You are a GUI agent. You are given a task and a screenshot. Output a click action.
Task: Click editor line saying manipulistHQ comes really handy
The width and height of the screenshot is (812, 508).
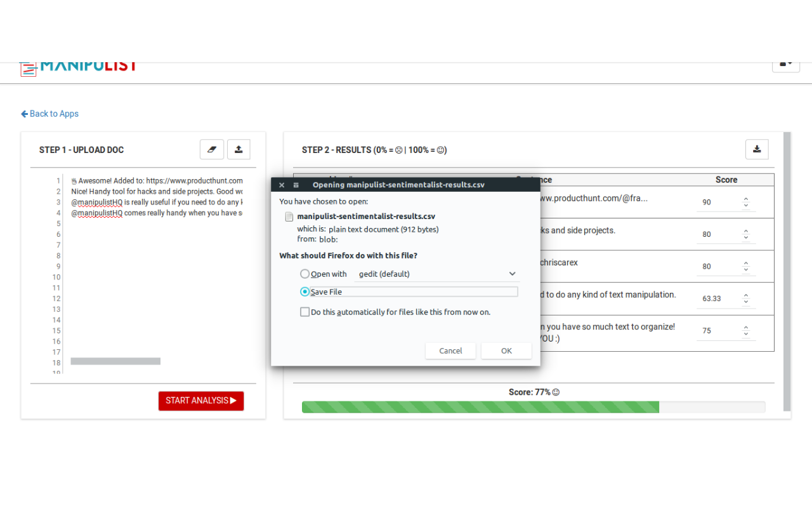point(157,213)
